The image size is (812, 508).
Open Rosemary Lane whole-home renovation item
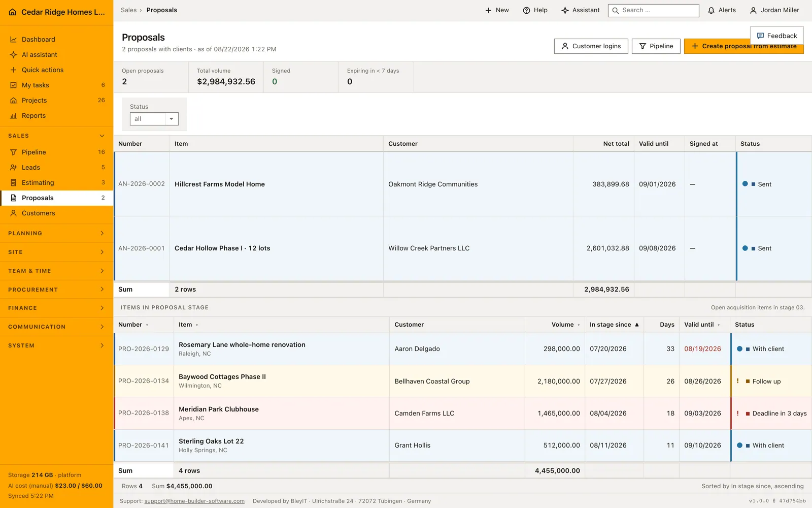[242, 345]
